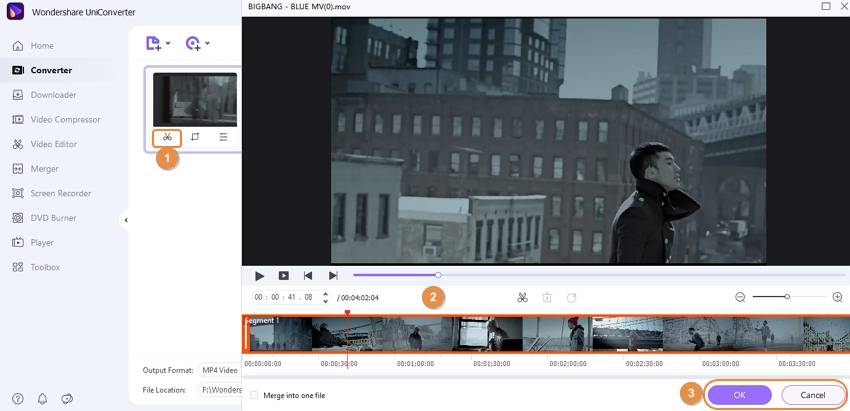The height and width of the screenshot is (411, 850).
Task: Select Segment 1 in the timeline strip
Action: [x=546, y=334]
